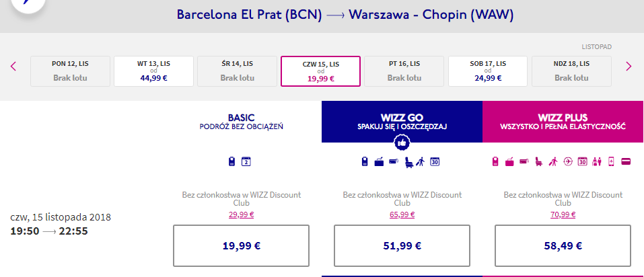Screen dimensions: 644x277
Task: Click the pink mobile phone icon under WIZZ PLUS
Action: (x=611, y=161)
